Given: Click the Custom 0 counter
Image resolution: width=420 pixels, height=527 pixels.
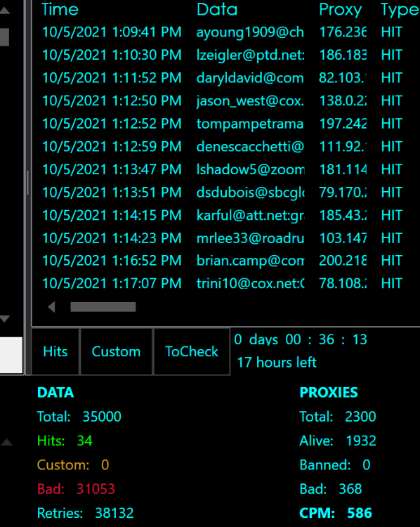Looking at the screenshot, I should point(73,465).
